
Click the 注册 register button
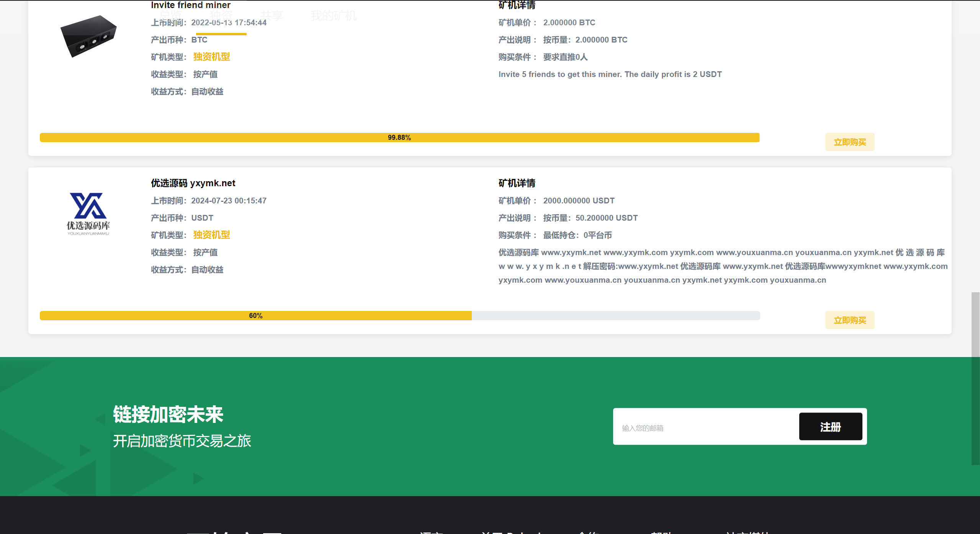[x=830, y=427]
